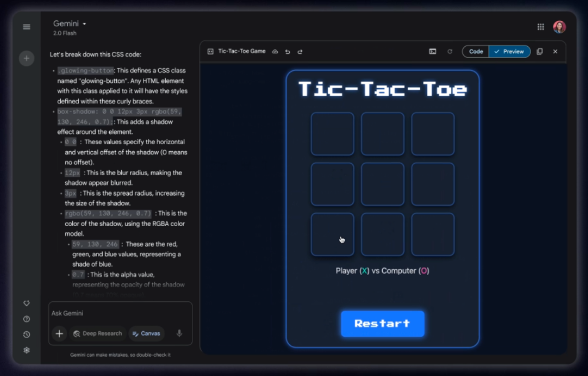The height and width of the screenshot is (376, 588).
Task: Toggle the Canvas chip in prompt box
Action: click(x=147, y=333)
